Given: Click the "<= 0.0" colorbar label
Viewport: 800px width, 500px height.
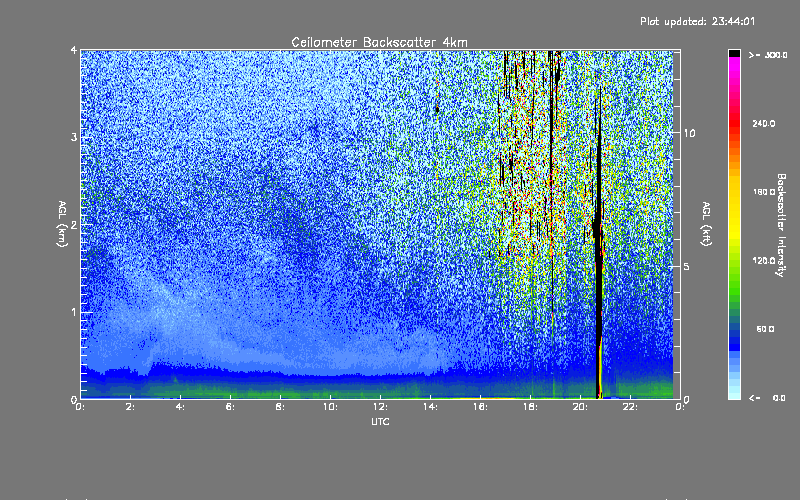Looking at the screenshot, I should (768, 397).
